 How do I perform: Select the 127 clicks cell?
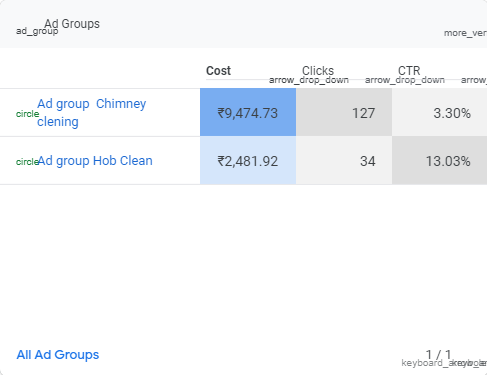click(x=344, y=112)
